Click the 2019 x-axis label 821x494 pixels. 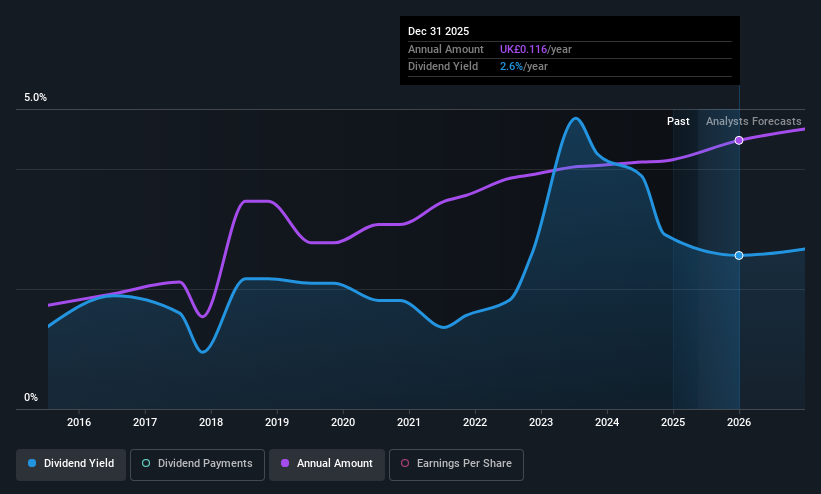click(277, 422)
